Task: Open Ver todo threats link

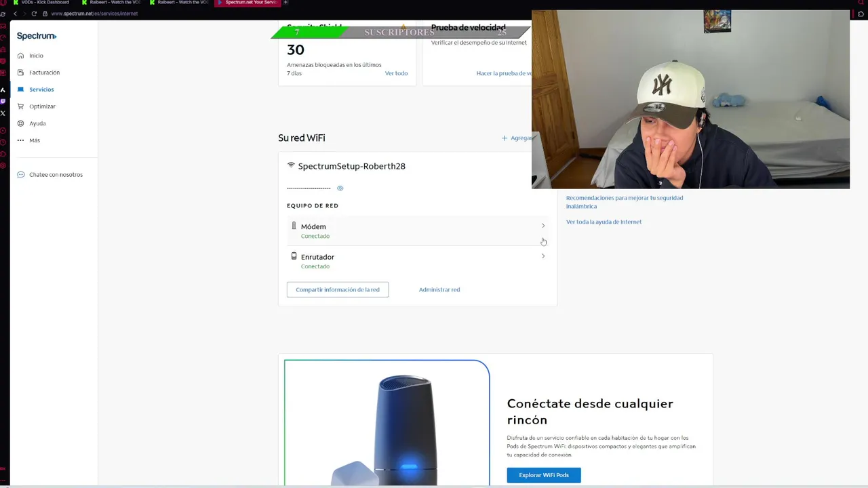Action: pyautogui.click(x=396, y=73)
